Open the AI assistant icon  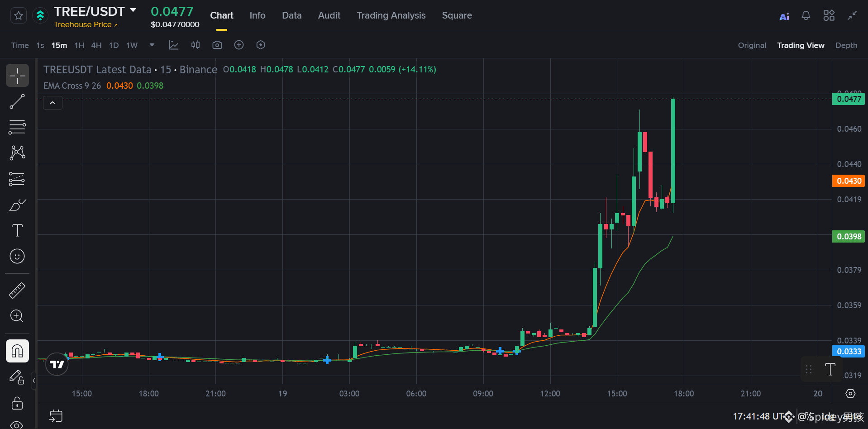[x=784, y=16]
